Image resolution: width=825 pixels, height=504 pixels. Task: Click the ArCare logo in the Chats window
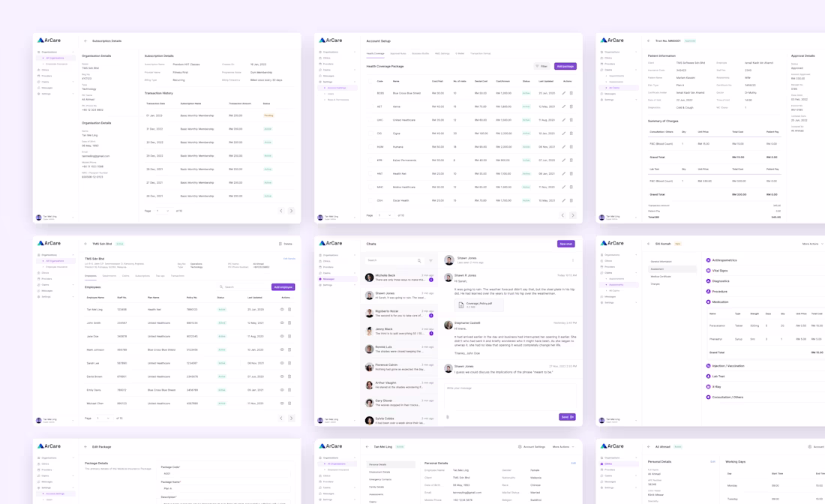pos(331,243)
